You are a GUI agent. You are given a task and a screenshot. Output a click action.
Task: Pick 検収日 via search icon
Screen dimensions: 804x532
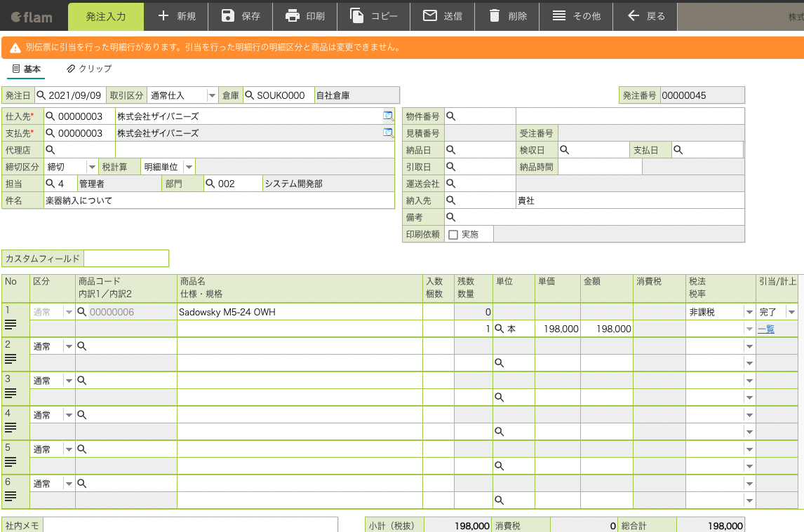565,150
